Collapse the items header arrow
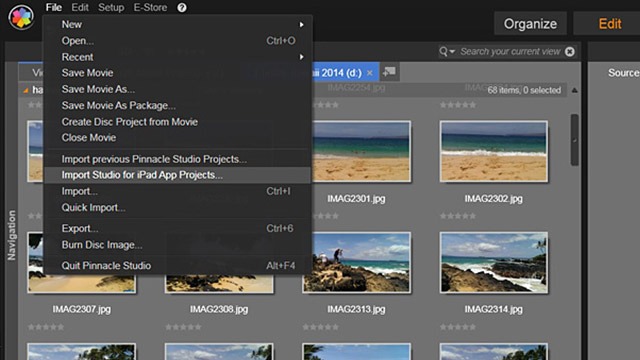The width and height of the screenshot is (640, 360). pos(574,90)
